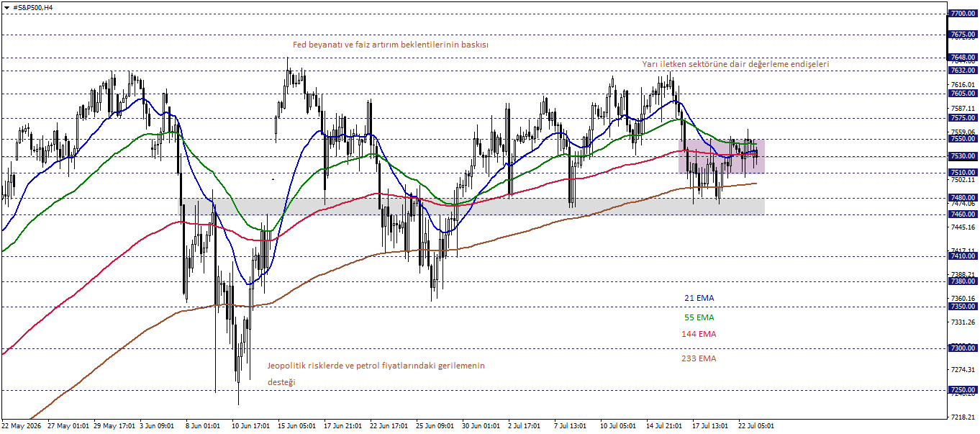This screenshot has height=434, width=980.
Task: Click the #S&P500,H4 chart title
Action: [x=33, y=7]
